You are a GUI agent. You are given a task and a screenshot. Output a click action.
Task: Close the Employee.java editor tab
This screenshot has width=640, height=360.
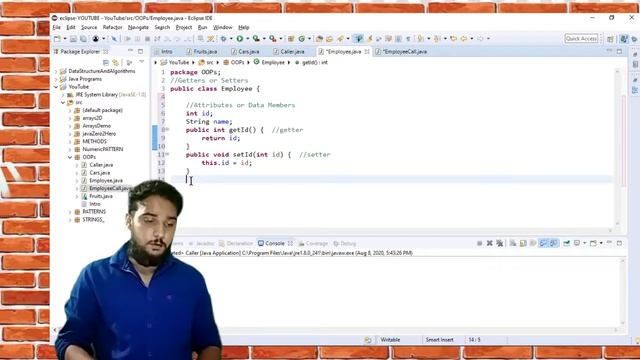[x=367, y=52]
